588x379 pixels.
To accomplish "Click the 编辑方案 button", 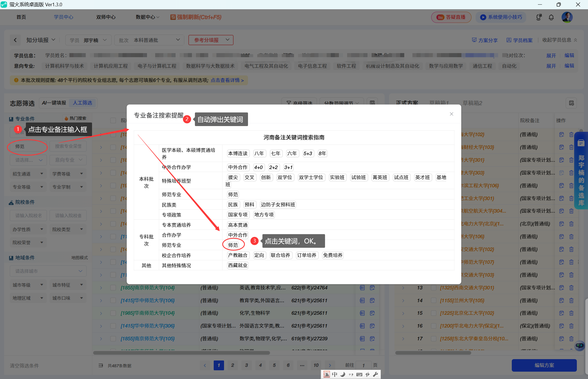I will (x=544, y=365).
